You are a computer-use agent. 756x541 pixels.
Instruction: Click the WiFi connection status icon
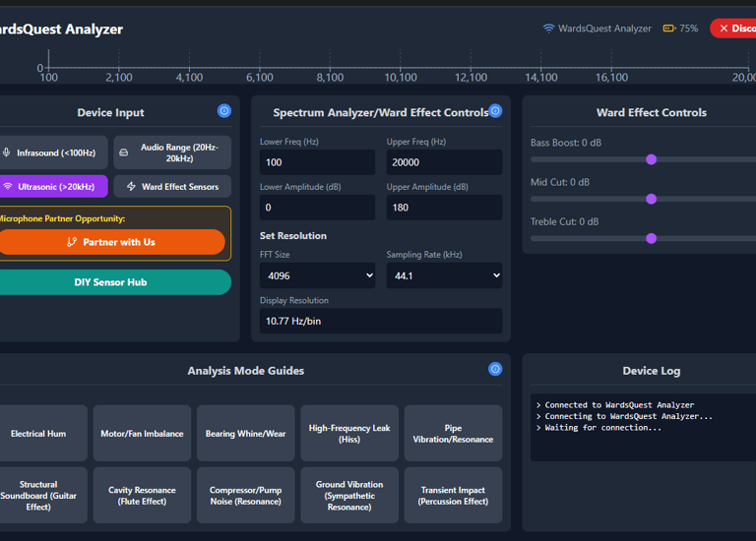(548, 29)
